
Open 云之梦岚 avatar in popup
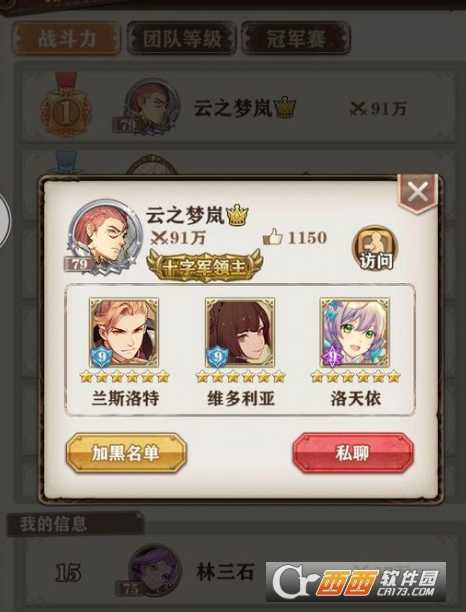(x=105, y=236)
